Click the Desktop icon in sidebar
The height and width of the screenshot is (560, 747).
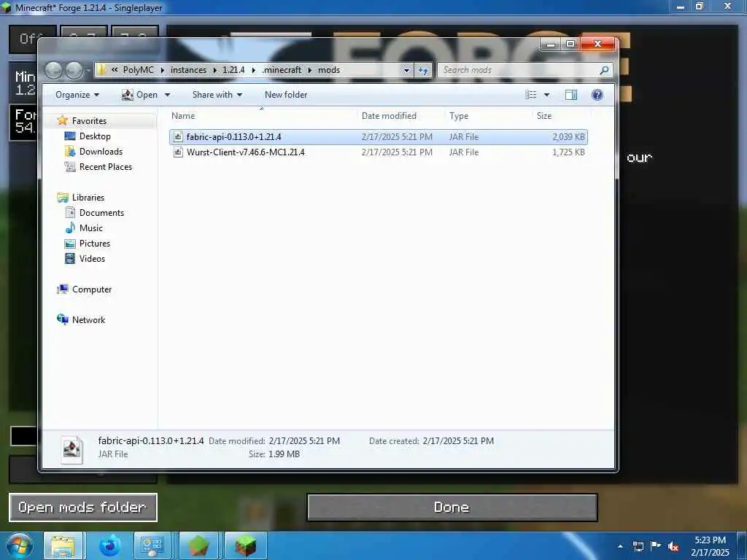pyautogui.click(x=69, y=136)
